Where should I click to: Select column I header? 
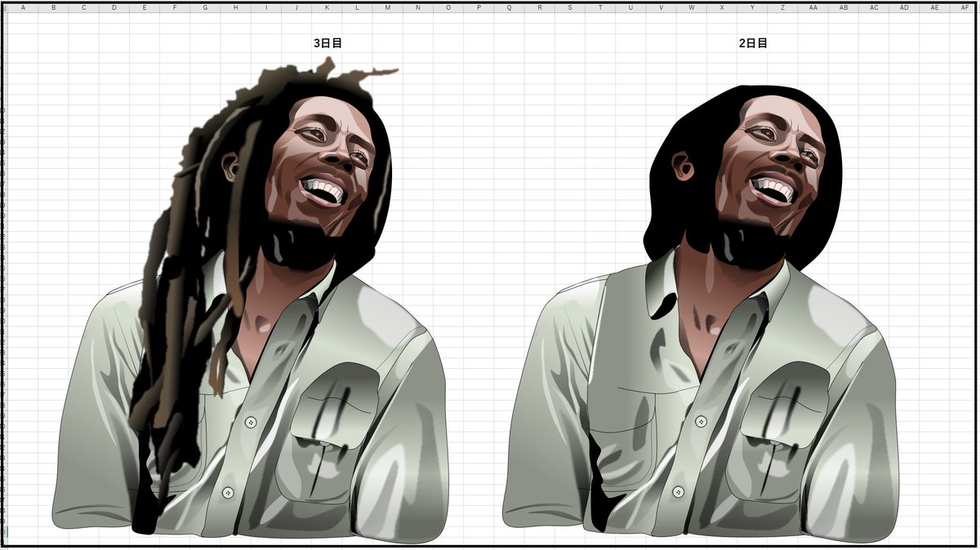tap(266, 7)
